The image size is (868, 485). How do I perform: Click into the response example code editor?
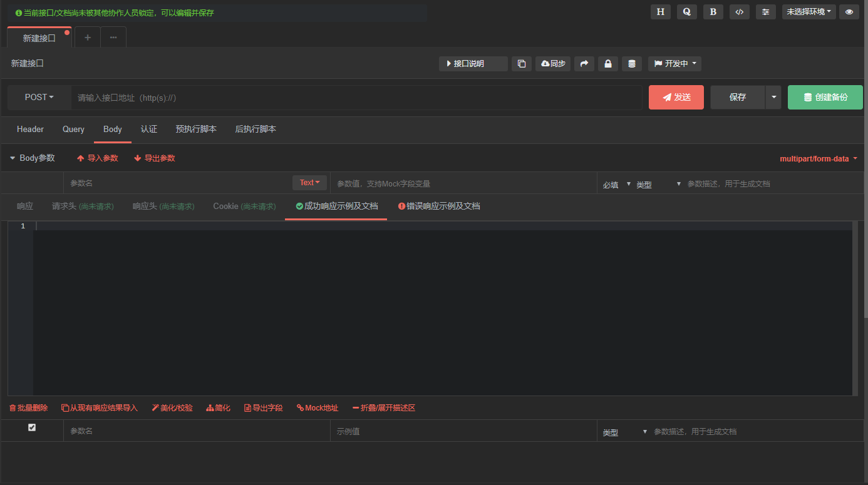pos(443,308)
